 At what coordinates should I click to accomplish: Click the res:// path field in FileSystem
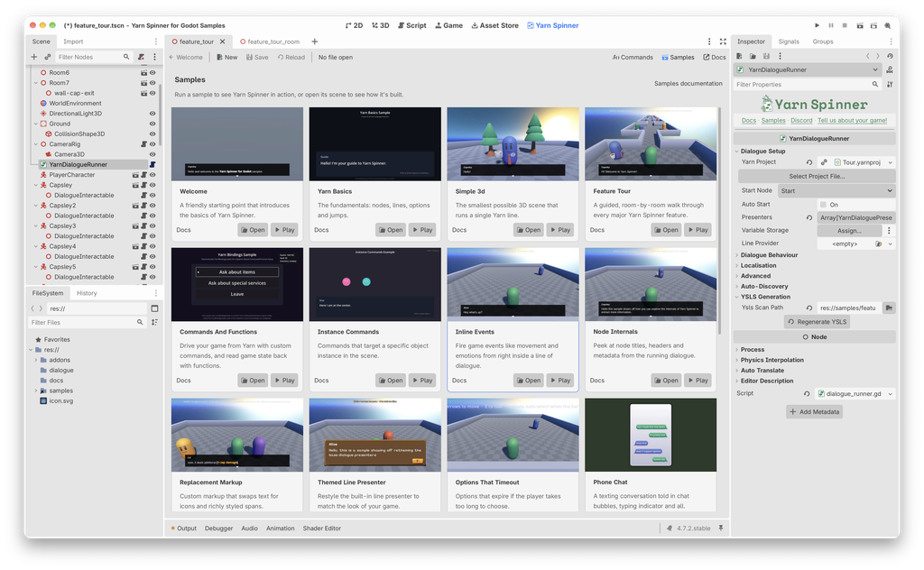pos(97,308)
